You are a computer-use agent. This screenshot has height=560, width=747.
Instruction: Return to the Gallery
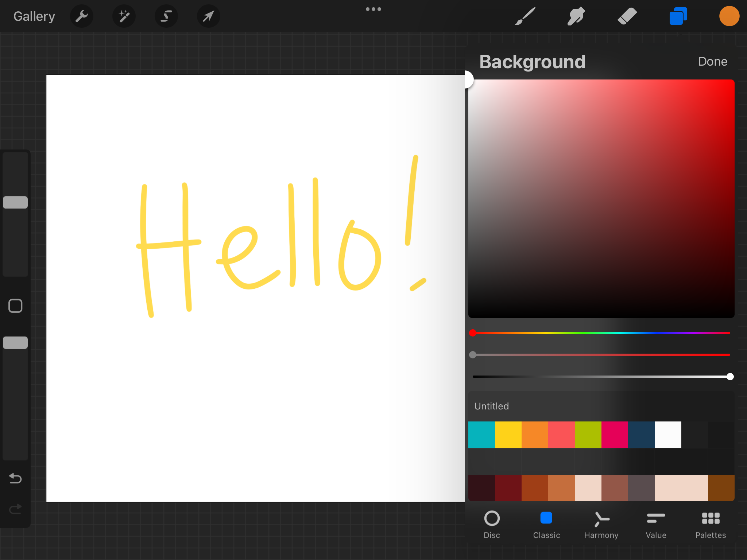click(34, 16)
